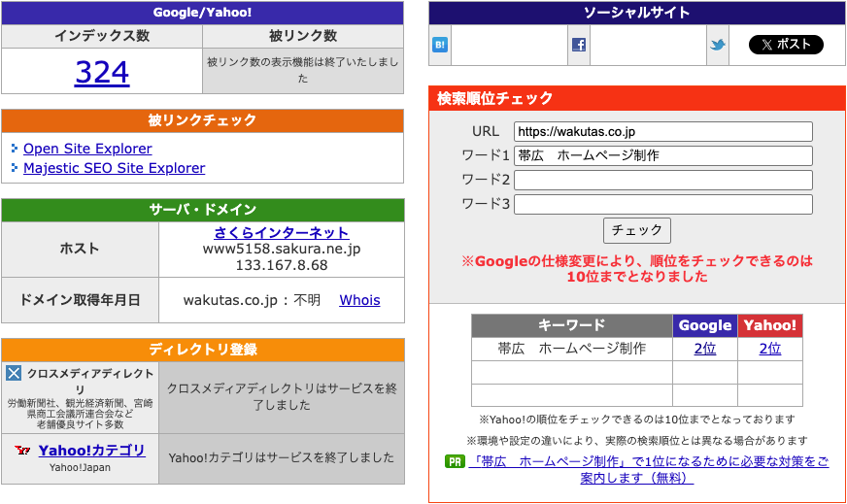Click the Yahoo! category logo icon
This screenshot has height=504, width=847.
pyautogui.click(x=22, y=451)
